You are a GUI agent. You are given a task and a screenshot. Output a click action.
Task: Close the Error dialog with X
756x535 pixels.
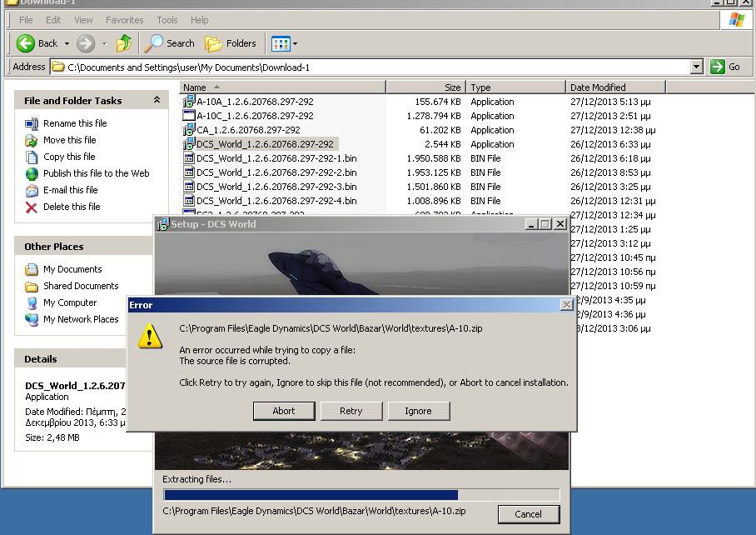click(566, 305)
